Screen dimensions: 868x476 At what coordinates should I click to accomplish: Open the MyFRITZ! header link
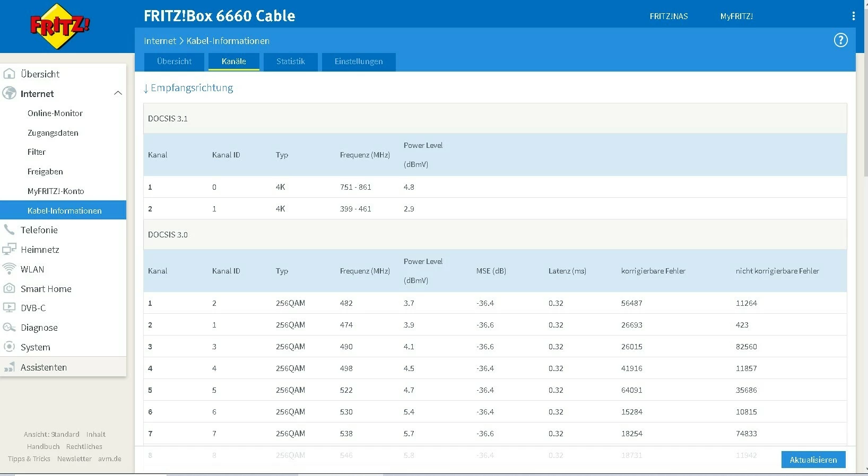pyautogui.click(x=736, y=16)
